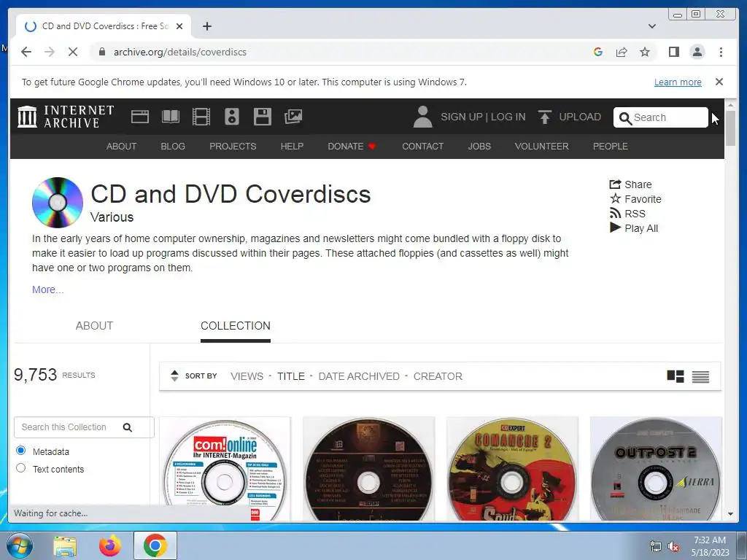Image resolution: width=747 pixels, height=560 pixels.
Task: Click the address bar URL
Action: (x=179, y=52)
